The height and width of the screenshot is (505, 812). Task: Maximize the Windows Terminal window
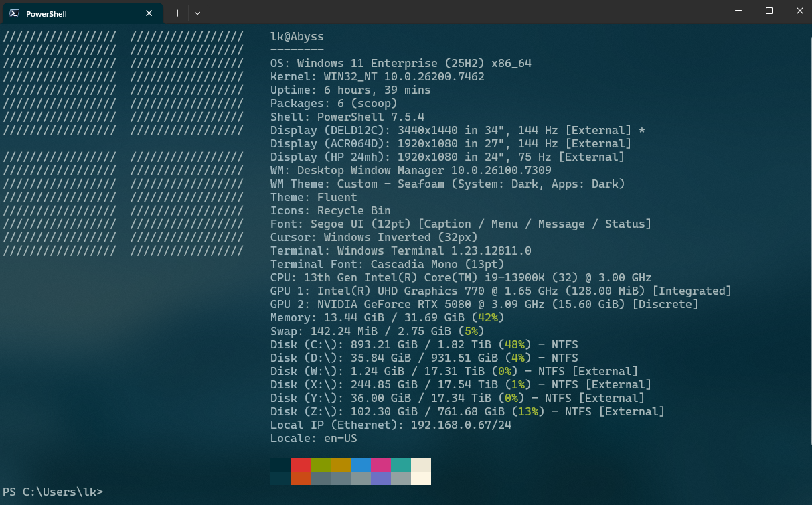pos(769,11)
